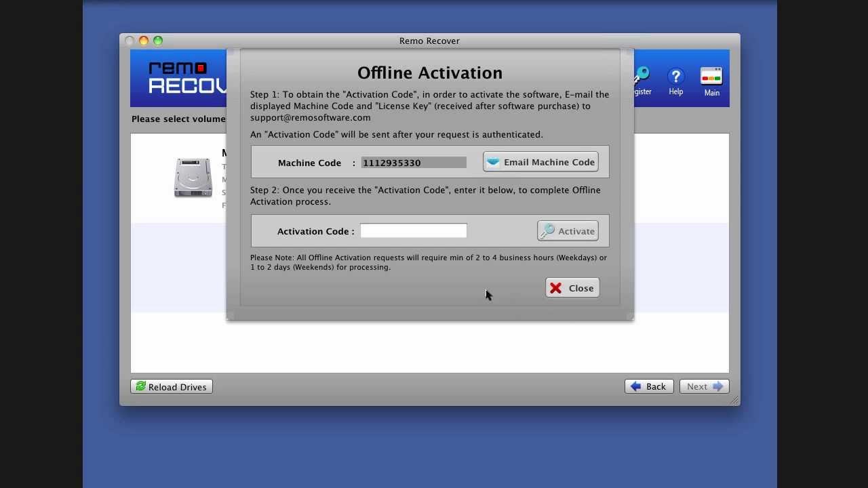Click the 'Please select volume' label
The image size is (868, 488).
click(x=178, y=119)
